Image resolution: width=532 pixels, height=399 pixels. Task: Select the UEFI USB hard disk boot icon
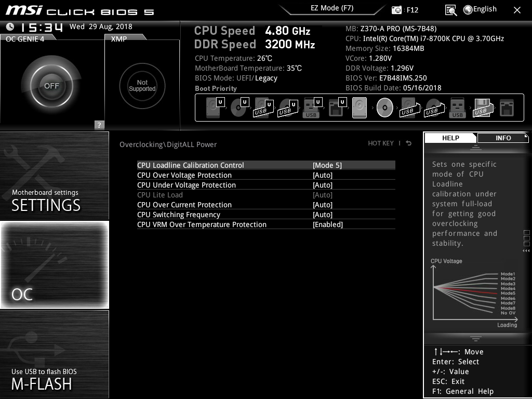click(x=263, y=108)
